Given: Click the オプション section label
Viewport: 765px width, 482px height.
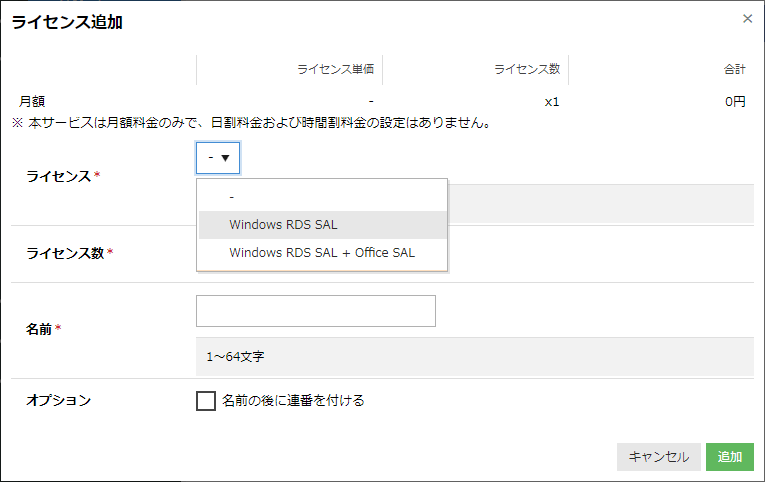Looking at the screenshot, I should tap(59, 400).
